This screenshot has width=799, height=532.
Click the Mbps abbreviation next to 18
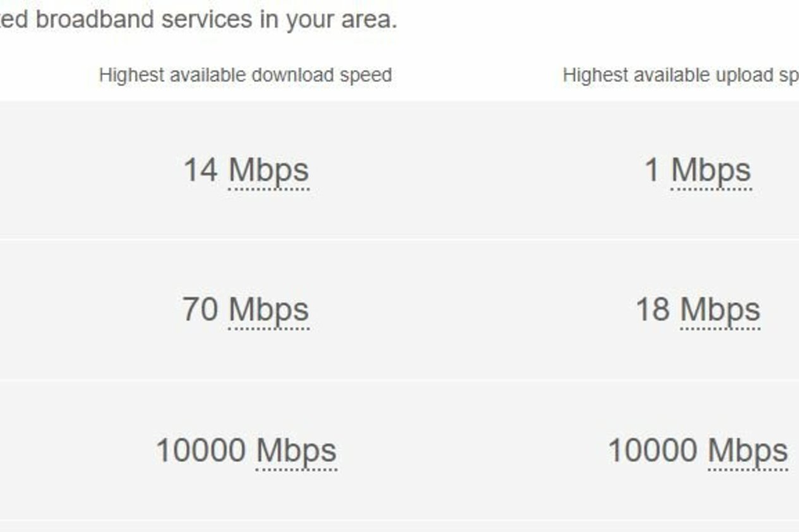point(720,311)
